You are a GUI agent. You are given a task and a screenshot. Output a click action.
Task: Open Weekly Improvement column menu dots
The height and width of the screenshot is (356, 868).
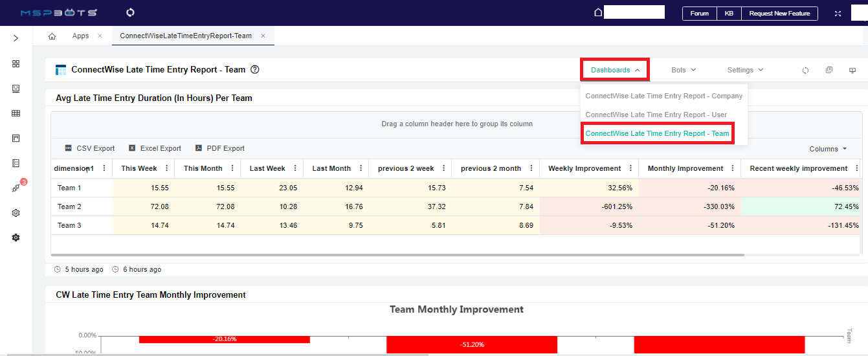point(630,168)
